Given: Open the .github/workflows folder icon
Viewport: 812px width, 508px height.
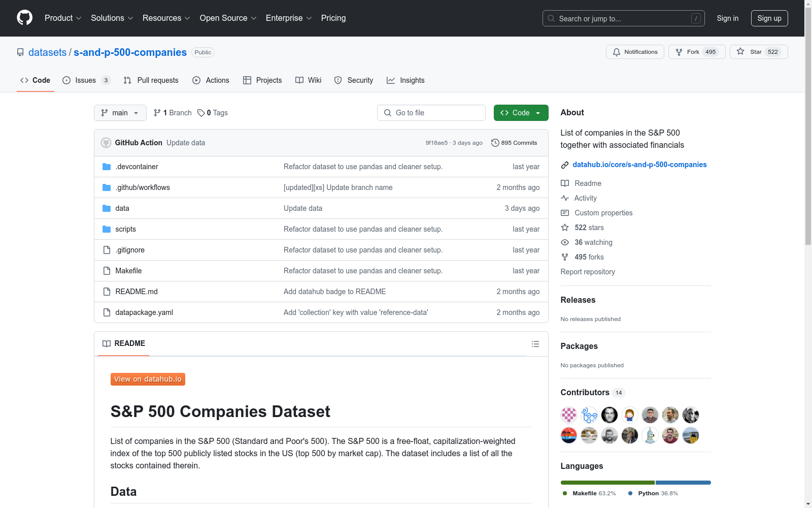Looking at the screenshot, I should pos(107,187).
